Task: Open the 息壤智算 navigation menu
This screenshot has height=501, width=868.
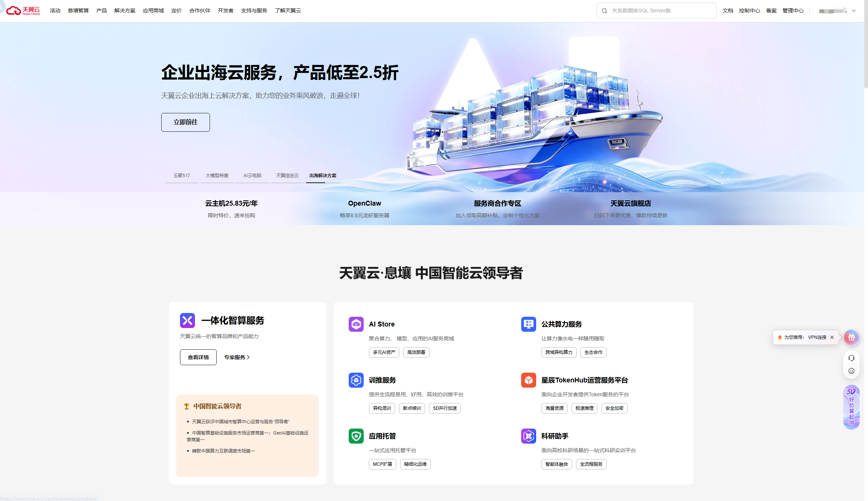Action: tap(78, 11)
